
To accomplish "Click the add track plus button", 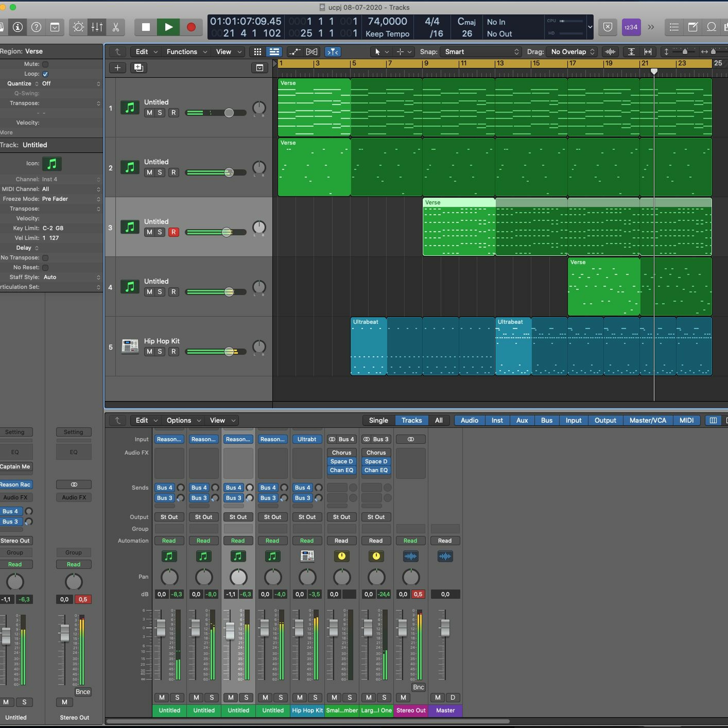I will 117,68.
